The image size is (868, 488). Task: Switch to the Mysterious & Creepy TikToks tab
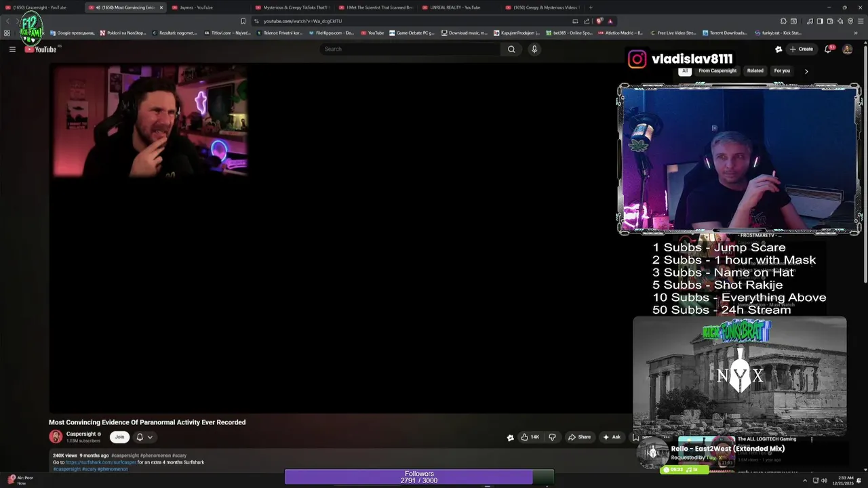[x=292, y=7]
